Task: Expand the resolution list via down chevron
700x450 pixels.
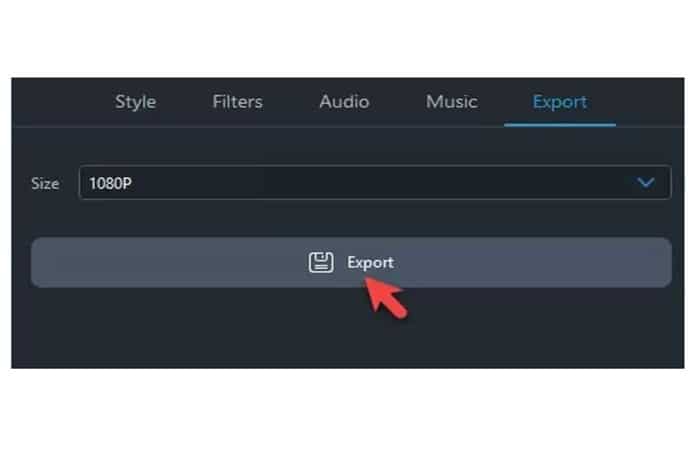Action: tap(645, 183)
